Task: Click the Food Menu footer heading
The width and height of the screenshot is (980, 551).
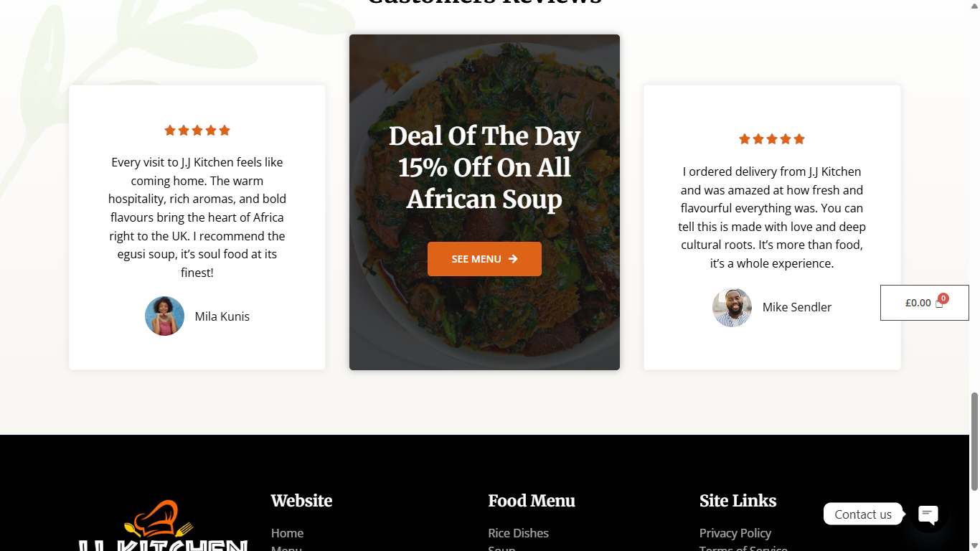Action: coord(532,501)
